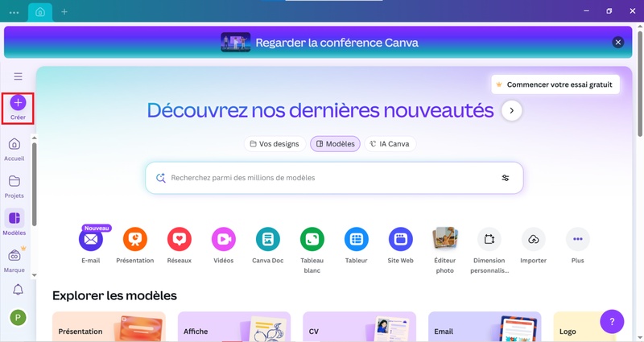Screen dimensions: 644x342
Task: Open Marque in the sidebar
Action: click(14, 261)
